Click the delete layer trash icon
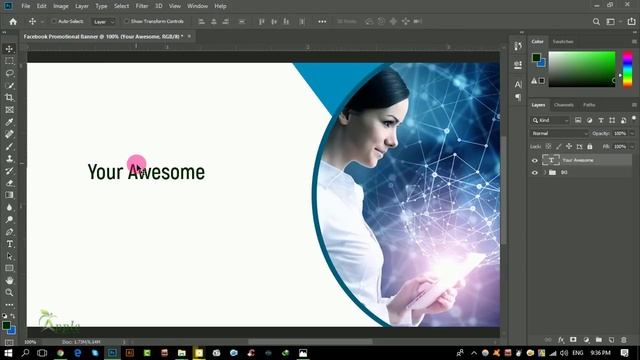This screenshot has height=360, width=640. (624, 340)
